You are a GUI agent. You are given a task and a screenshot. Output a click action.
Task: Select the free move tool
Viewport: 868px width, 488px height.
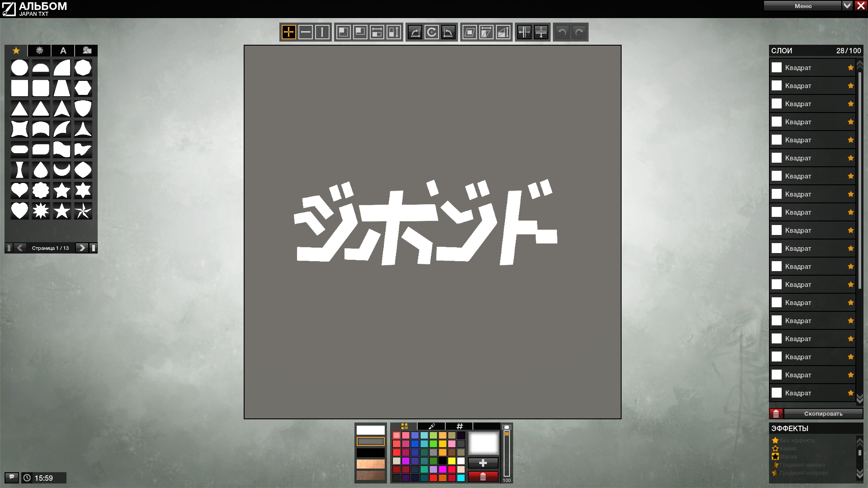288,32
